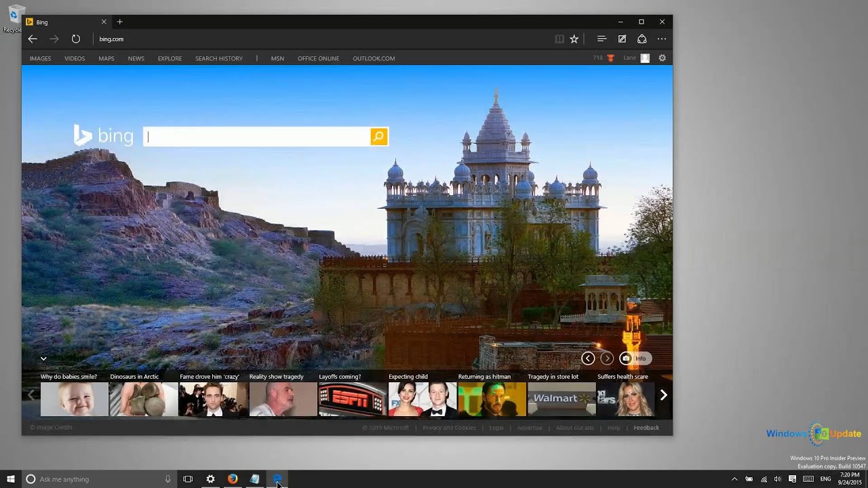This screenshot has width=868, height=488.
Task: Open NEWS in Bing menu
Action: point(136,58)
